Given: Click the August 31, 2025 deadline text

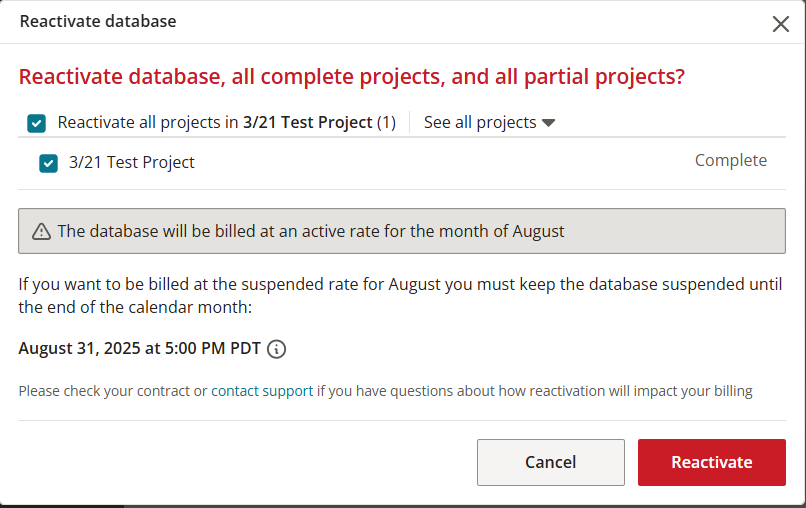Looking at the screenshot, I should [x=140, y=348].
